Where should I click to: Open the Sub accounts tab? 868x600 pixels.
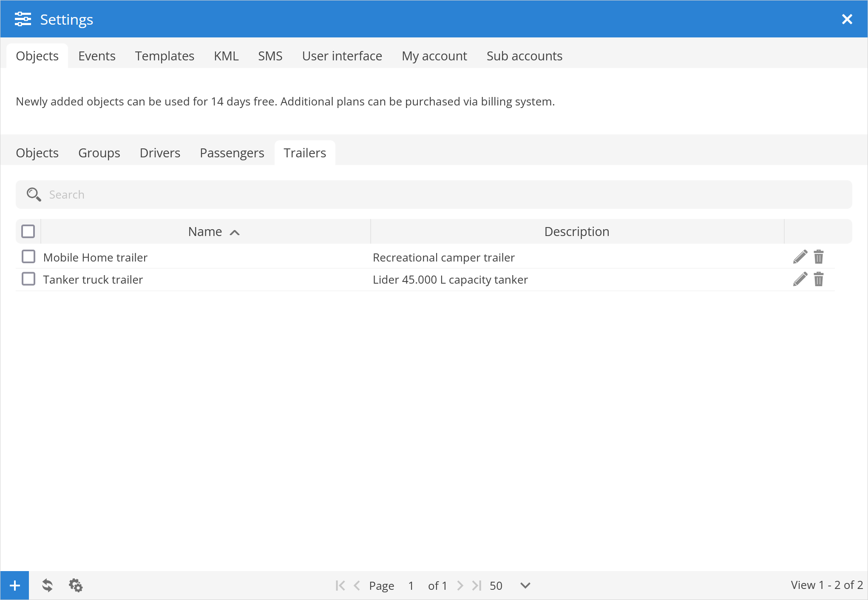[x=524, y=56]
